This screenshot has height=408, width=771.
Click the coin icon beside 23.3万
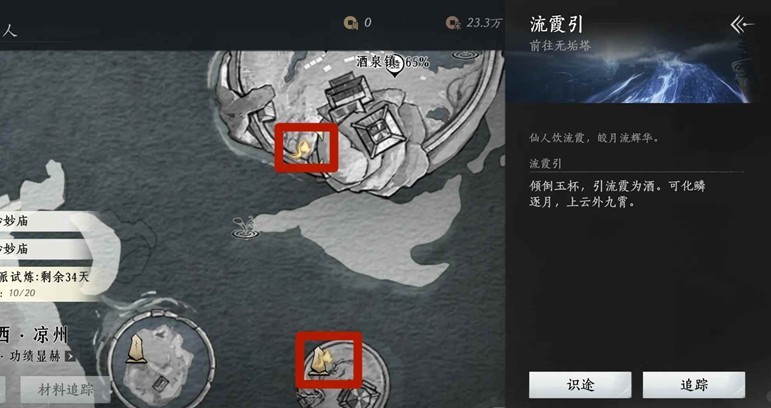[x=453, y=23]
